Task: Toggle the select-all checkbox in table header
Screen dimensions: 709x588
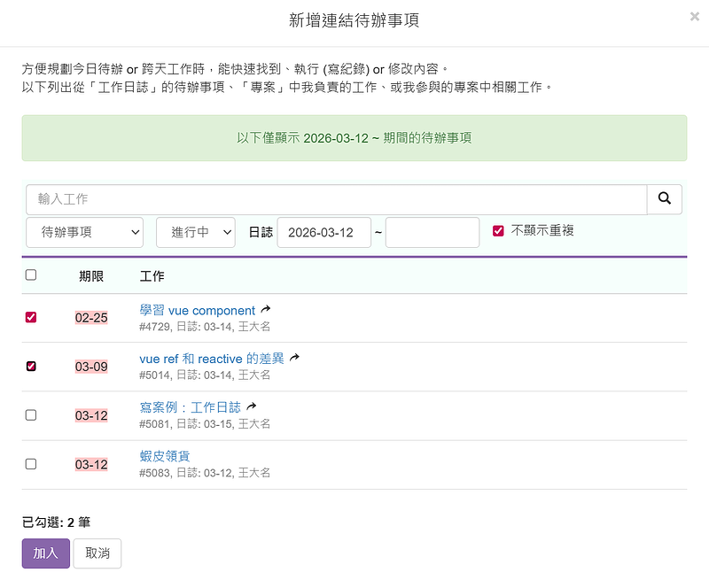Action: [31, 275]
